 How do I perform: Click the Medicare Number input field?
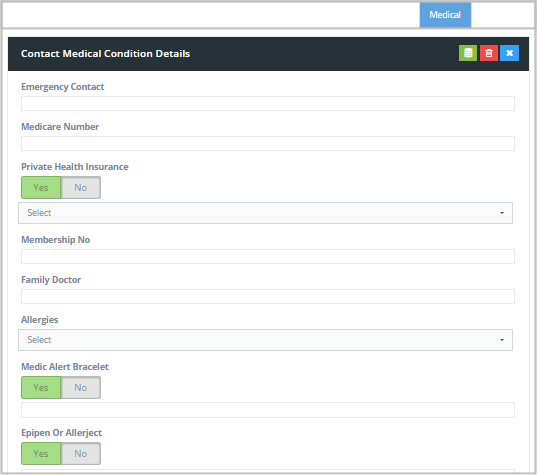click(268, 143)
